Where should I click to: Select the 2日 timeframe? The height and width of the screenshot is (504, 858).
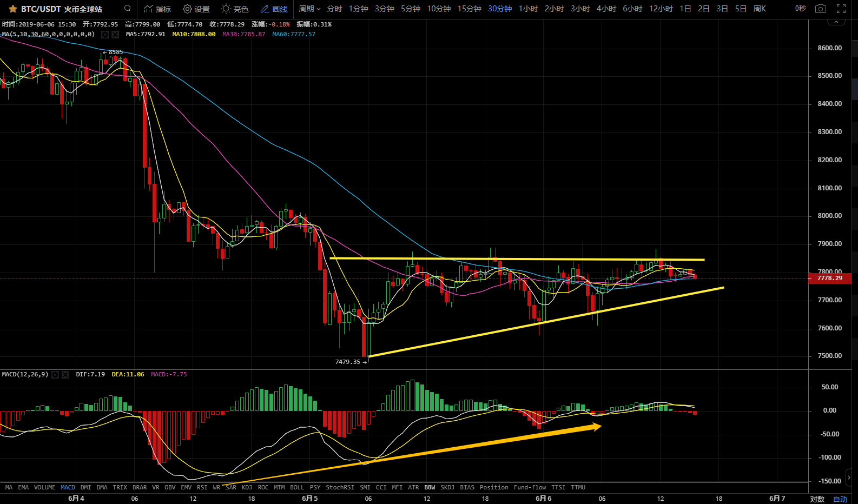tap(703, 9)
